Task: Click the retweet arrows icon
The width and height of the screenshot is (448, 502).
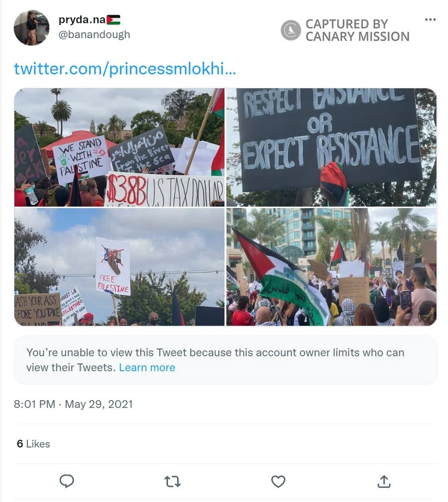Action: [x=172, y=481]
